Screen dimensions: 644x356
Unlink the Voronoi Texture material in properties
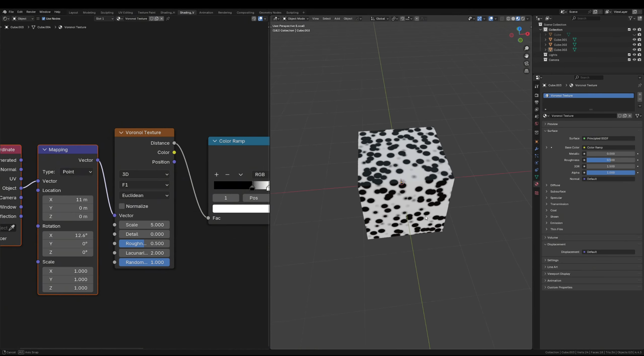click(x=630, y=116)
